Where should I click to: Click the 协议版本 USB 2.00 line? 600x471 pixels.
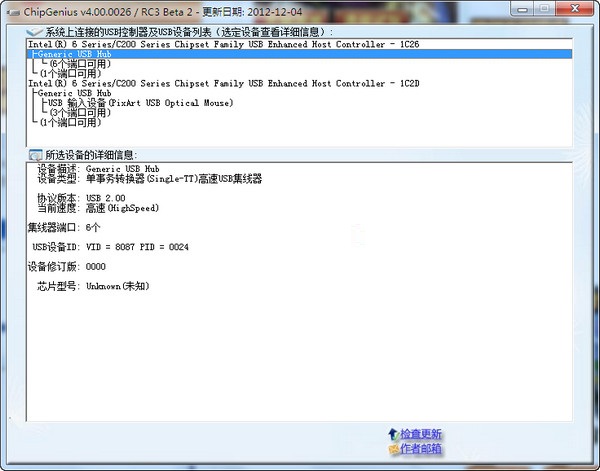click(x=81, y=198)
